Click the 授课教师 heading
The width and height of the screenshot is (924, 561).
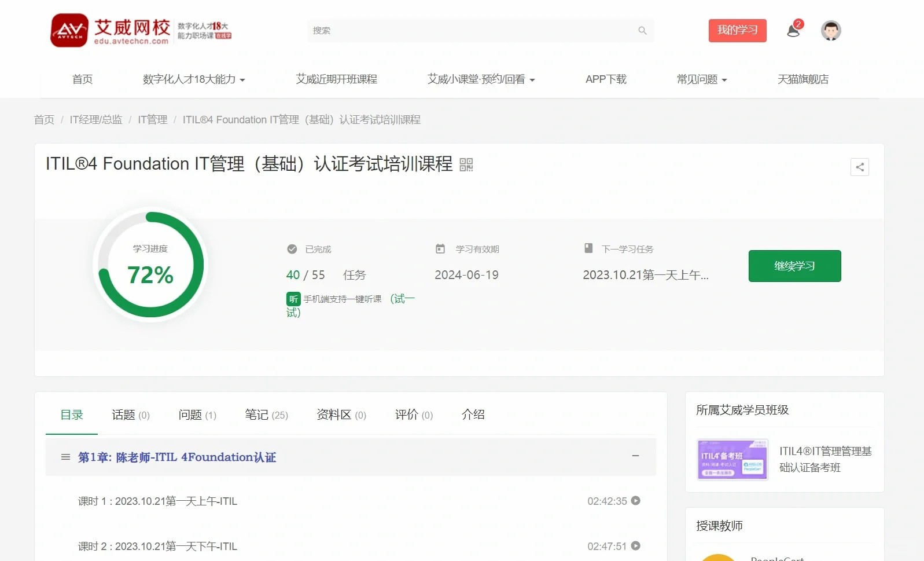tap(719, 526)
